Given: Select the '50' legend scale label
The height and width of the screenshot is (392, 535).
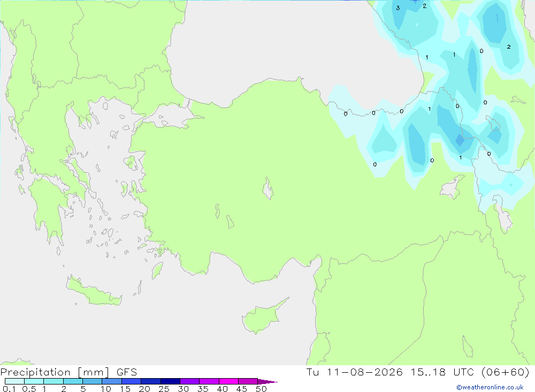Looking at the screenshot, I should [262, 389].
